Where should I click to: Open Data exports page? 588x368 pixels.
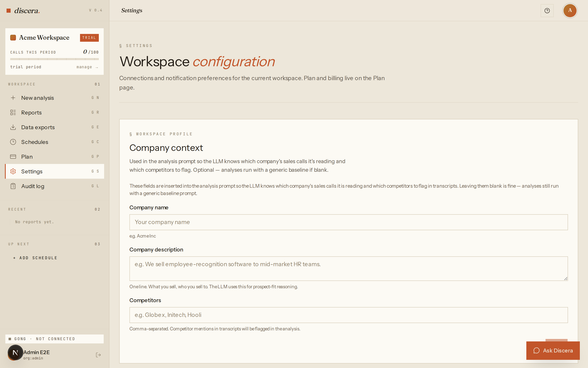[x=55, y=127]
